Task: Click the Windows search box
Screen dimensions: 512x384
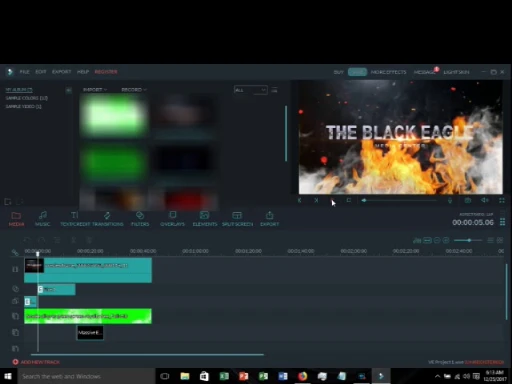Action: tap(87, 376)
